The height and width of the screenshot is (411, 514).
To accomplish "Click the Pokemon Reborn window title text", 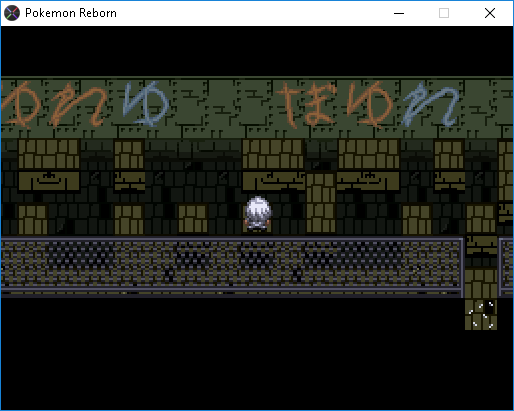I will 71,13.
